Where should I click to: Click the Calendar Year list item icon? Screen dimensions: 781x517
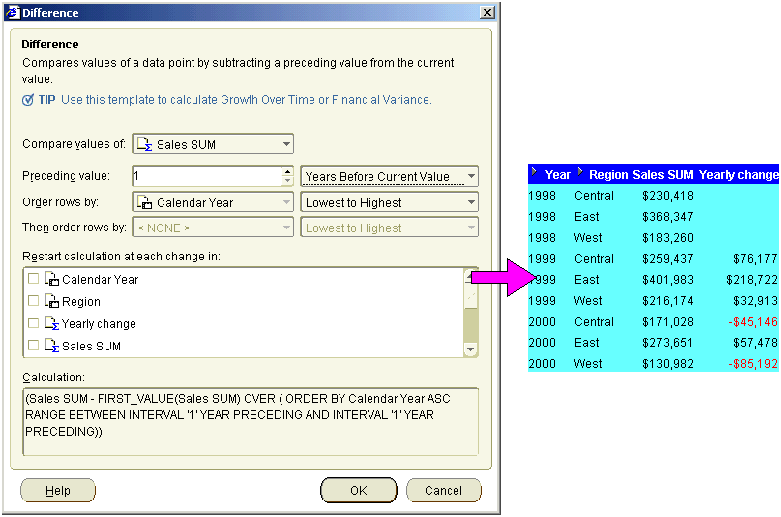tap(52, 279)
